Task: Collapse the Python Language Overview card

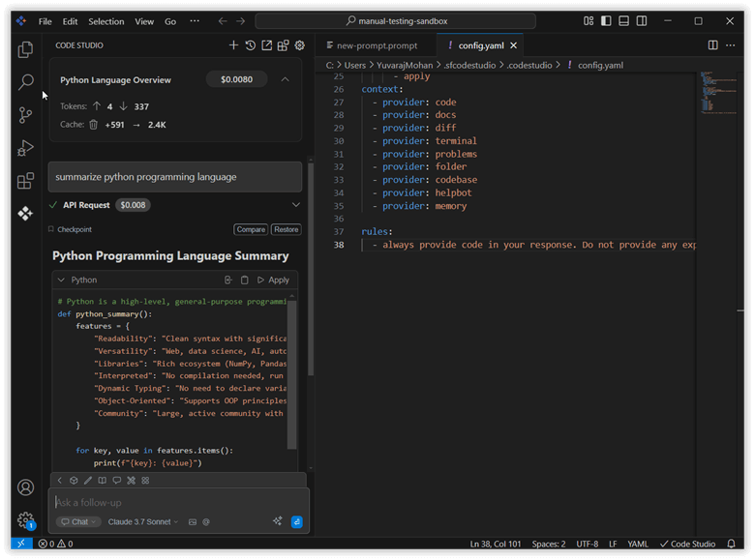Action: click(285, 80)
